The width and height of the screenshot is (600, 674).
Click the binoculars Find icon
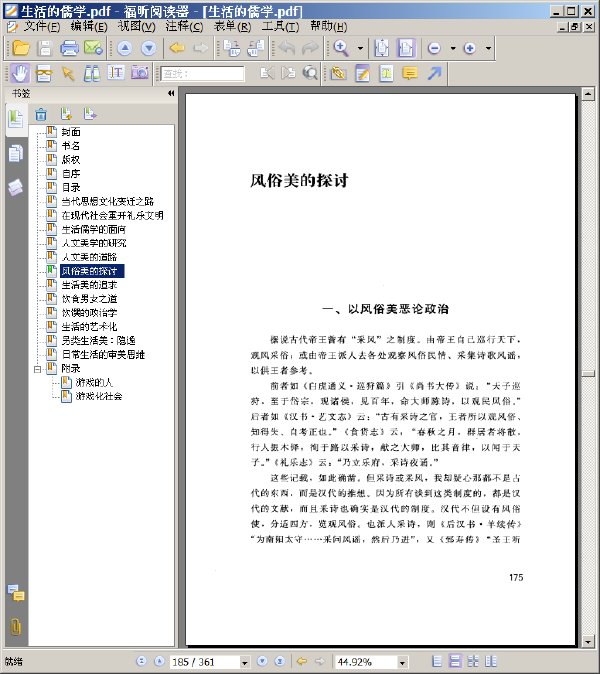coord(92,74)
